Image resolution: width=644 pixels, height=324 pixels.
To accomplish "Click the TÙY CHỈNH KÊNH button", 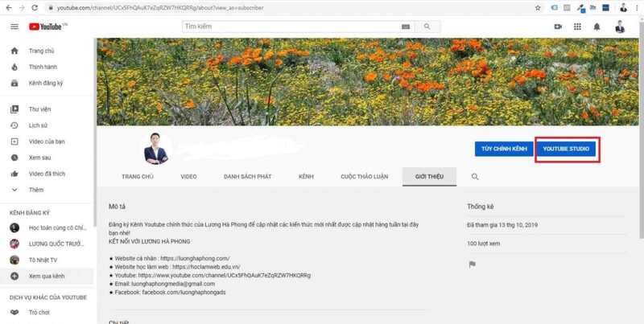I will tap(504, 150).
